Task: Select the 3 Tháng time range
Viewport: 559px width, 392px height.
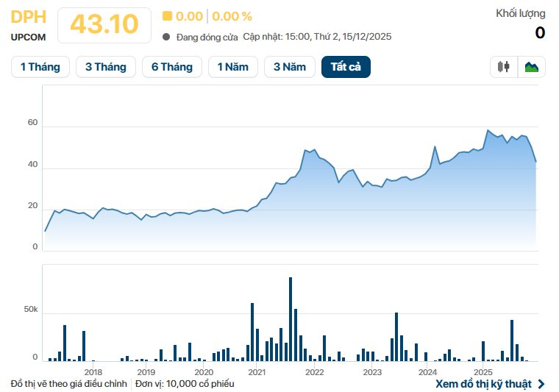Action: click(x=105, y=67)
